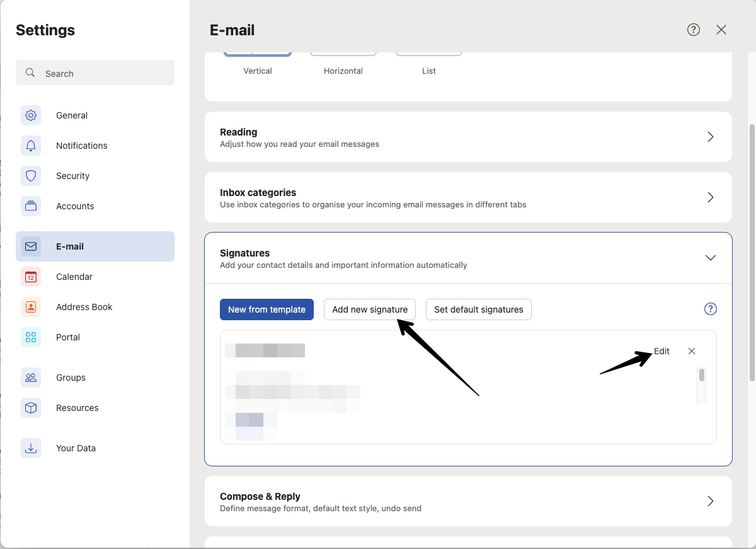The width and height of the screenshot is (756, 549).
Task: Open the Resources cube icon
Action: 31,408
